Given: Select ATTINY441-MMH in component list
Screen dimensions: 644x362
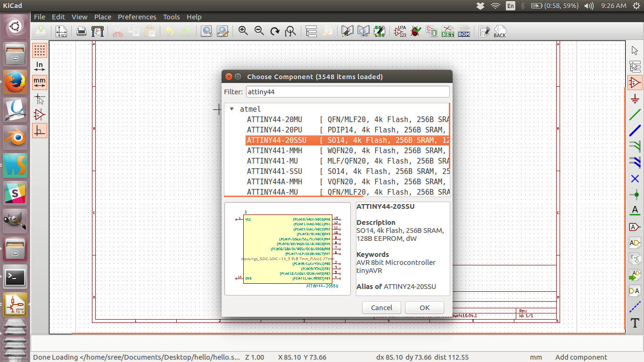Looking at the screenshot, I should pyautogui.click(x=348, y=150).
